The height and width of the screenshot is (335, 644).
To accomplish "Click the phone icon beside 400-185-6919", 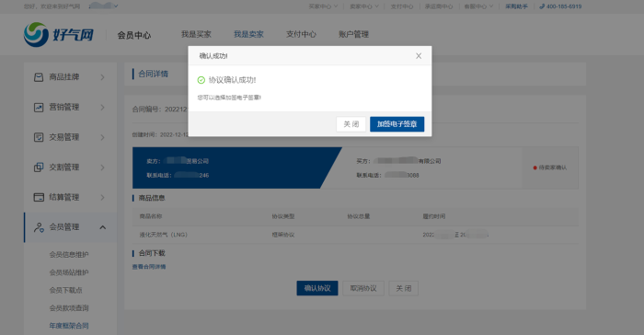I will coord(542,6).
